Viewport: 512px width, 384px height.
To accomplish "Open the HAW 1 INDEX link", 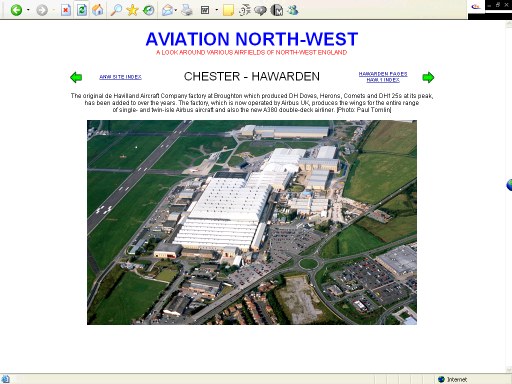I will point(383,80).
